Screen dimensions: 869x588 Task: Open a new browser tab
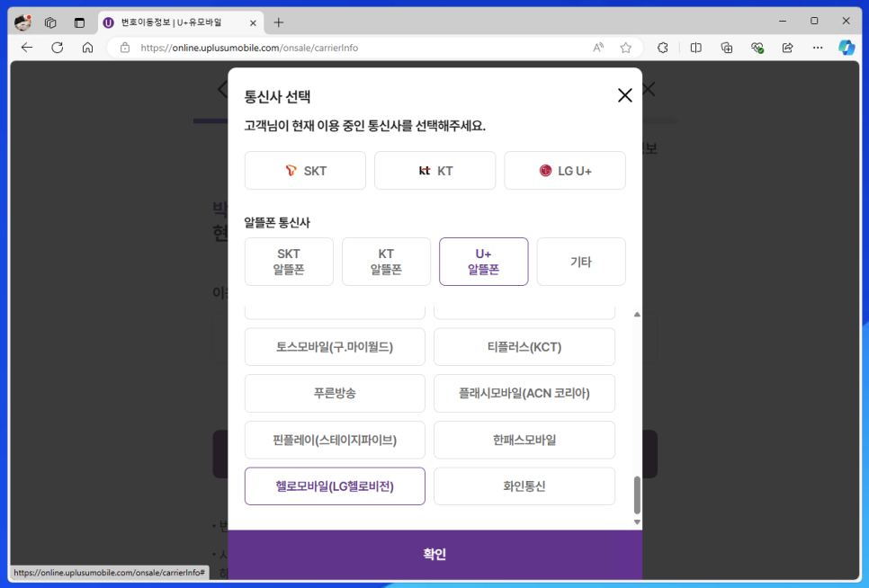click(279, 22)
